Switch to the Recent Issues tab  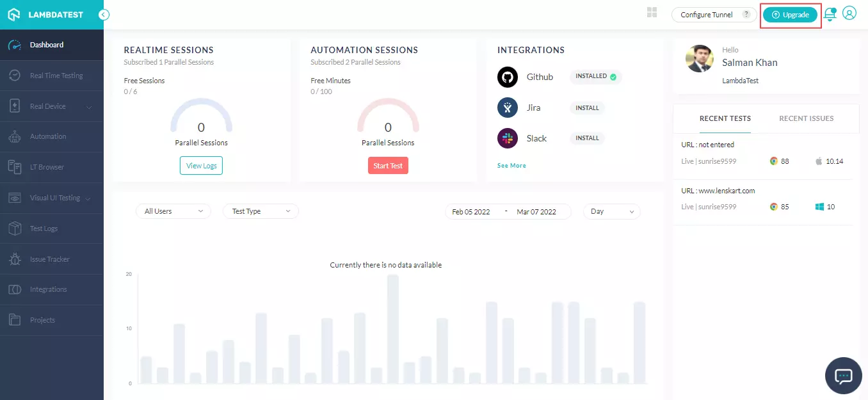[806, 118]
